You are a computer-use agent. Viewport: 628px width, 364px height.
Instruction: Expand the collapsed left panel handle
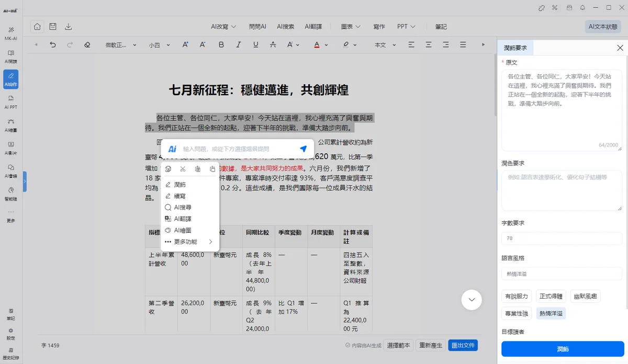[25, 181]
